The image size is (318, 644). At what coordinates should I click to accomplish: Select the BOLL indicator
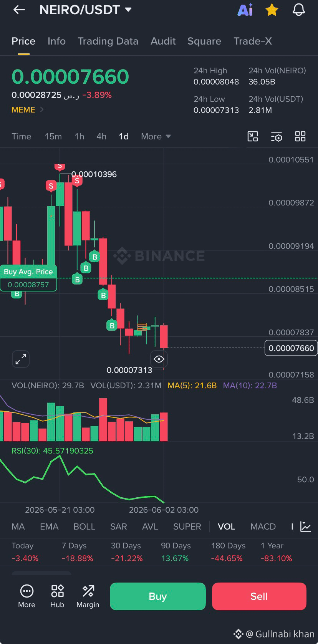[84, 526]
